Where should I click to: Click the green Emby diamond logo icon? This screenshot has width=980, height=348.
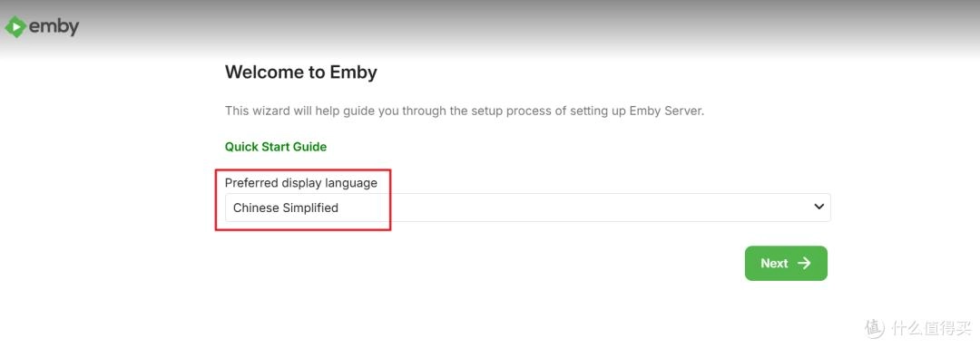pyautogui.click(x=15, y=27)
